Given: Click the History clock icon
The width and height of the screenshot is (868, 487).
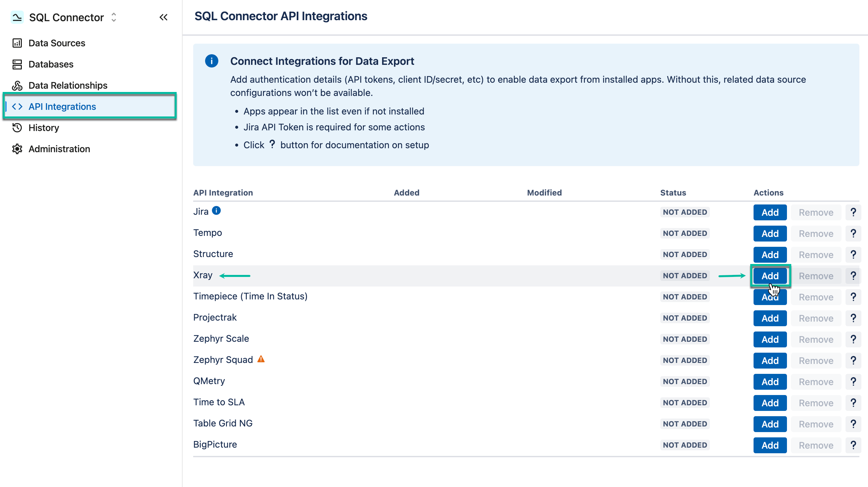Looking at the screenshot, I should (x=18, y=128).
